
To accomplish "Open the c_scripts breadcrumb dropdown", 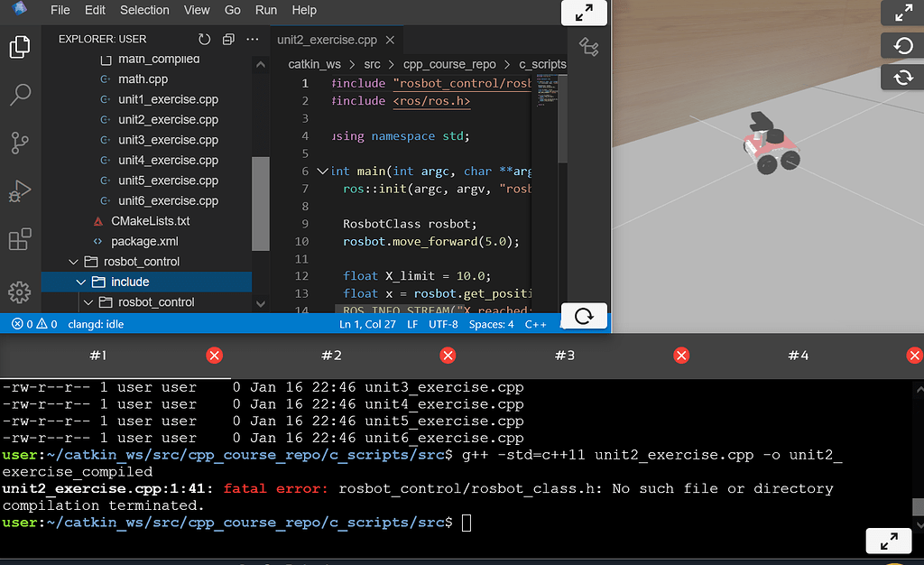I will pyautogui.click(x=542, y=64).
